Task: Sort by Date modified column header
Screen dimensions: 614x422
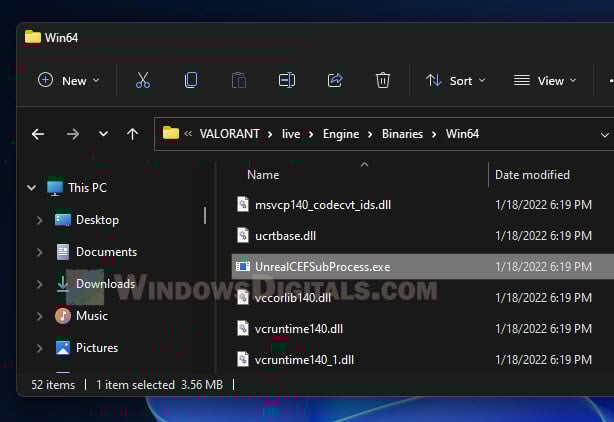Action: [x=532, y=175]
